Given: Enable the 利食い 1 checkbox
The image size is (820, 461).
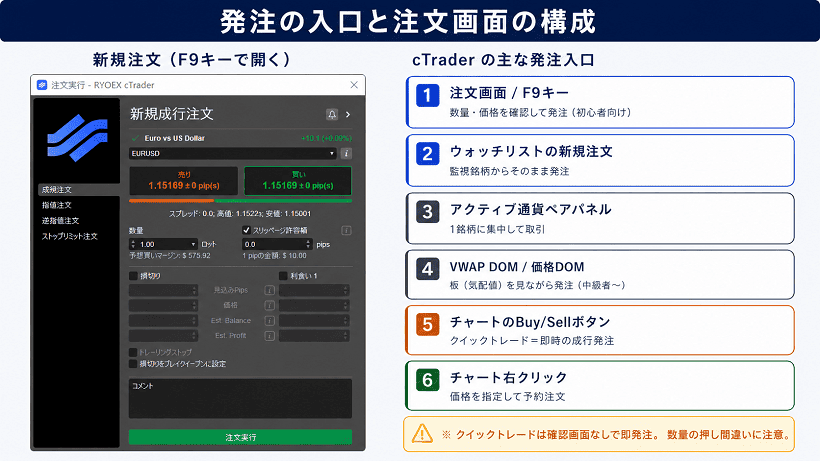Looking at the screenshot, I should (283, 276).
